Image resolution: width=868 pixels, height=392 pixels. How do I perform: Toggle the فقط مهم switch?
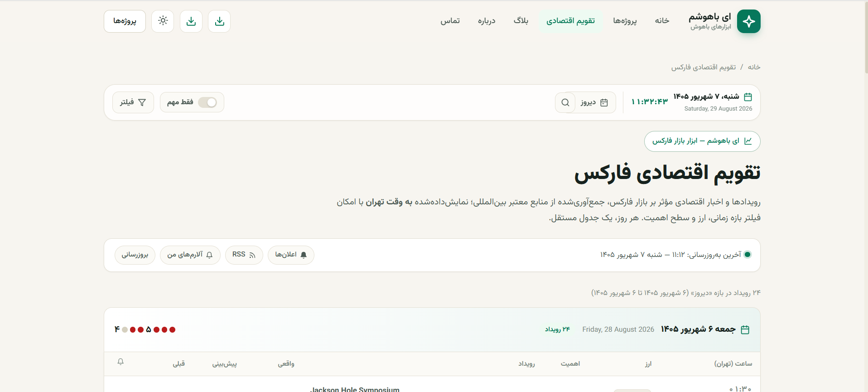[207, 102]
